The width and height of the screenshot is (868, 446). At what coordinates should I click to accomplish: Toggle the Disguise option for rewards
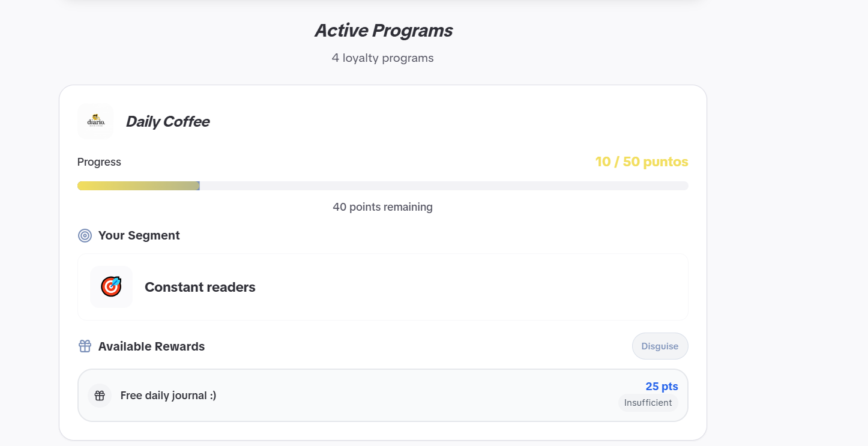point(660,346)
